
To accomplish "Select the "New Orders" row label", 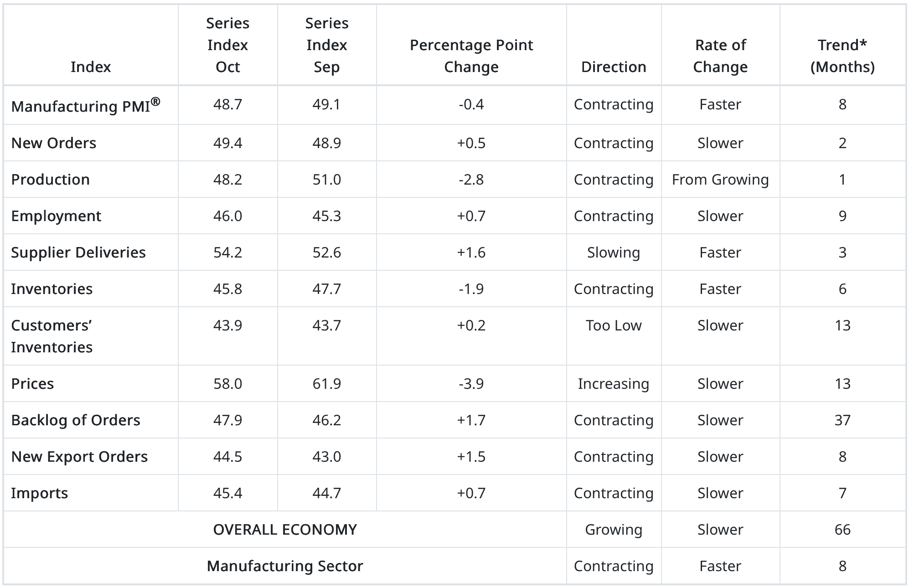I will point(54,143).
